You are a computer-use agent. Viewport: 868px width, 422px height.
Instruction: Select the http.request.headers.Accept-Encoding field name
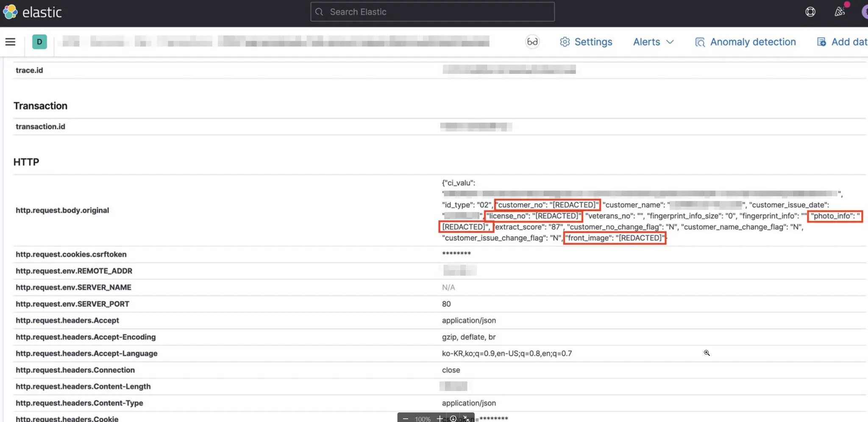(86, 337)
